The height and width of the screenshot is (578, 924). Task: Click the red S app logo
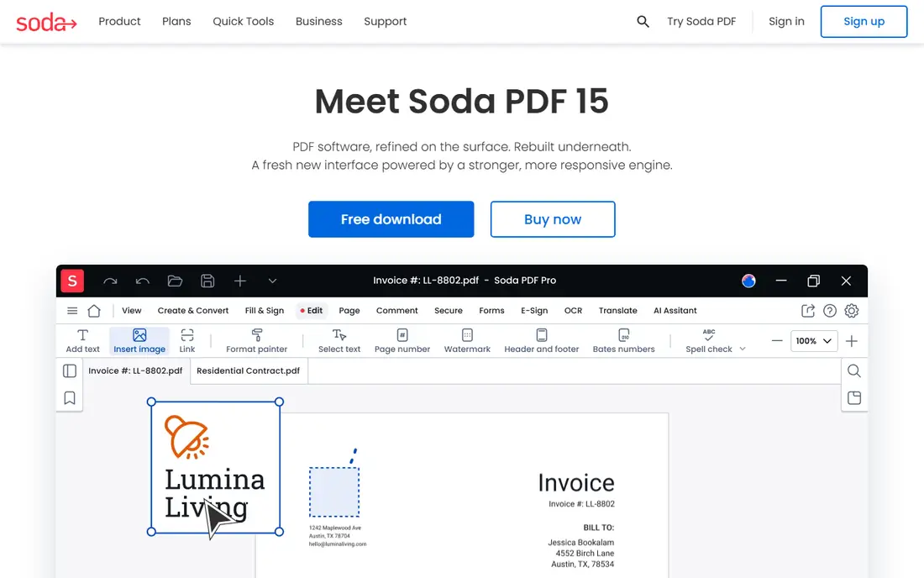[x=72, y=281]
